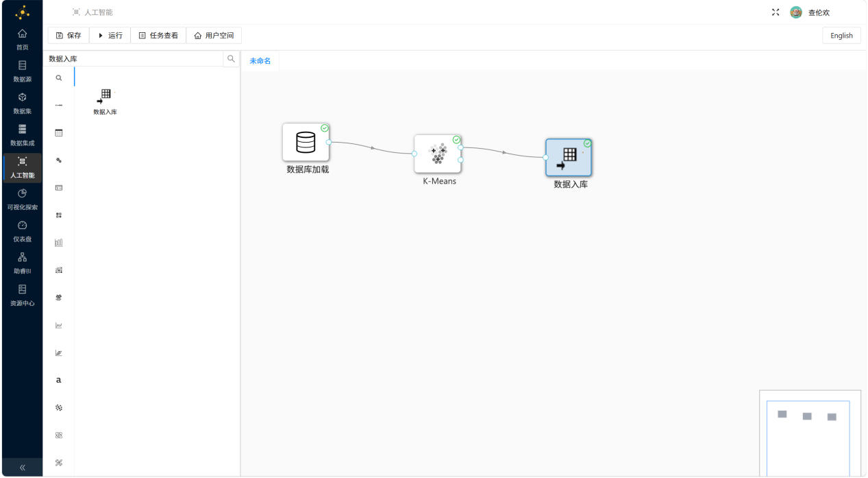Select the K-Means node
The height and width of the screenshot is (478, 868).
tap(438, 154)
